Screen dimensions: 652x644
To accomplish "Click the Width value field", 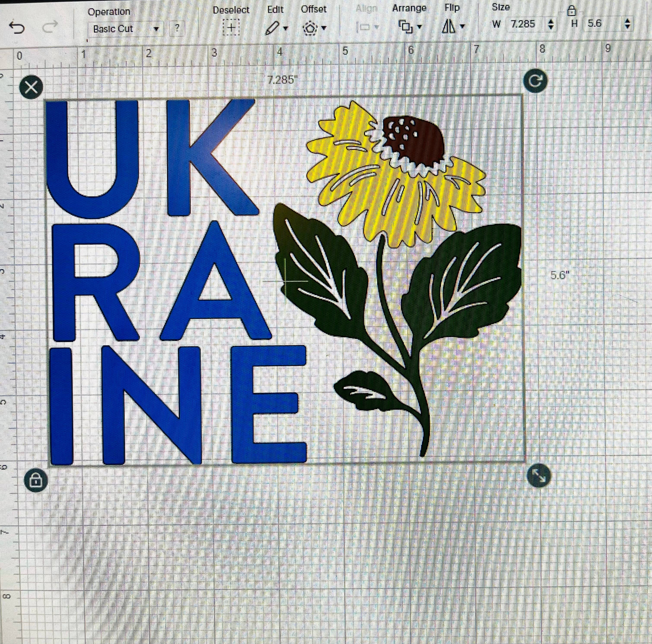I will point(523,24).
